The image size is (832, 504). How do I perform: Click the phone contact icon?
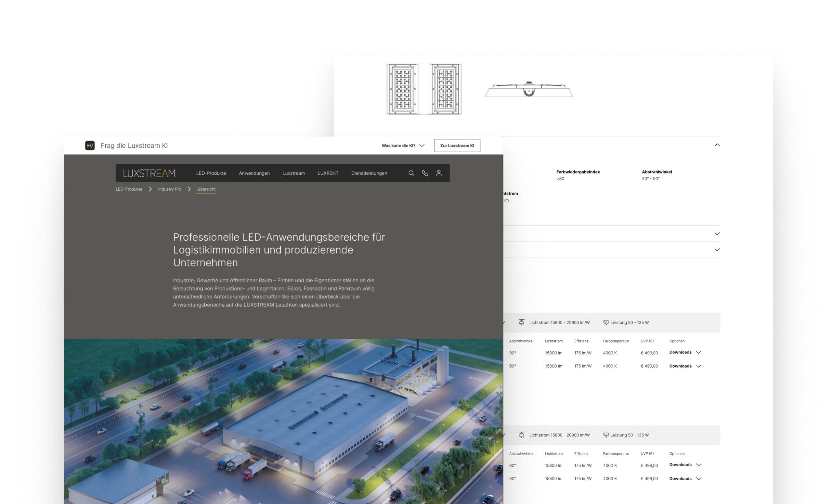point(425,173)
